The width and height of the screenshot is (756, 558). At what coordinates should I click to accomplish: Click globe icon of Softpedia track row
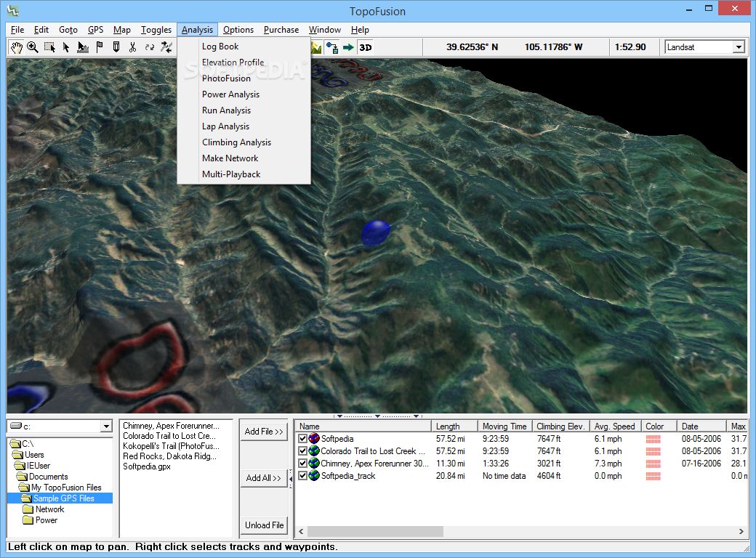(x=314, y=439)
